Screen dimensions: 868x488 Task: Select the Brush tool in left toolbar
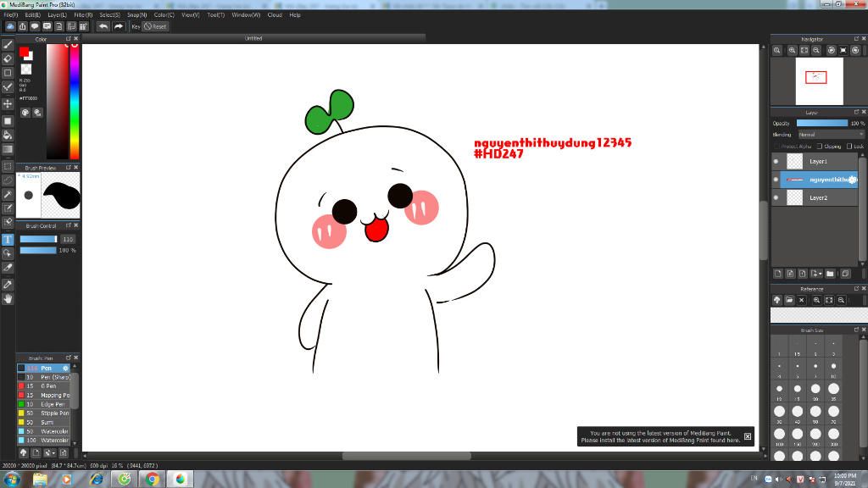point(8,45)
